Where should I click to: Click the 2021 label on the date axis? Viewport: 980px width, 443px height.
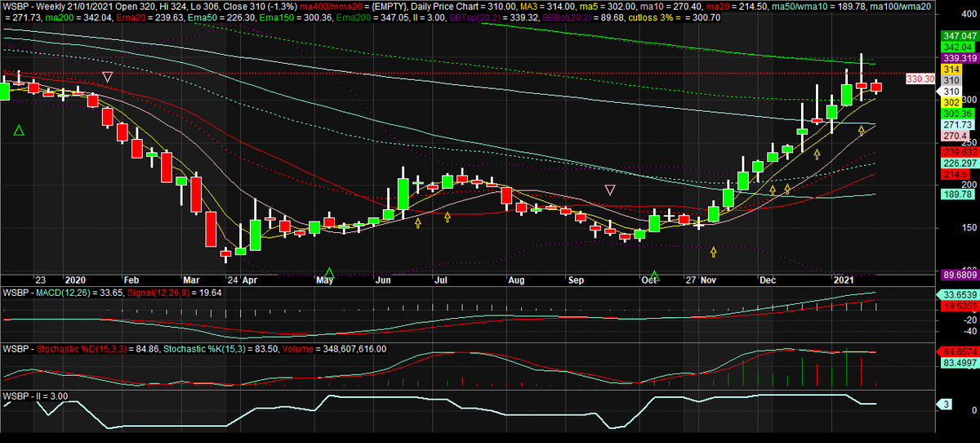click(844, 280)
